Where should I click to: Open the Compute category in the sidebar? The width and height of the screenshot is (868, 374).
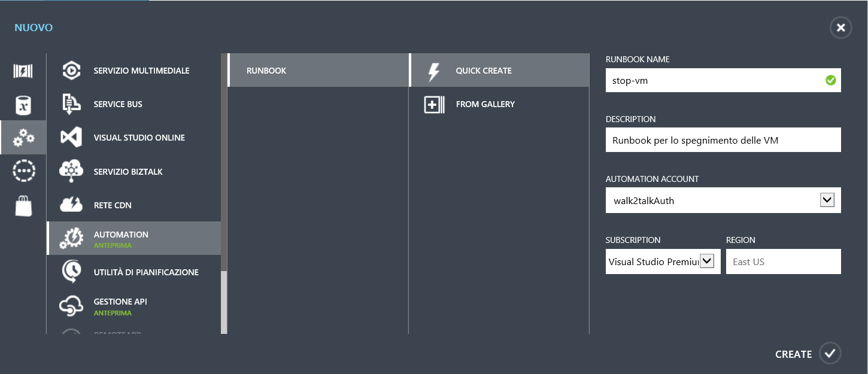click(23, 71)
